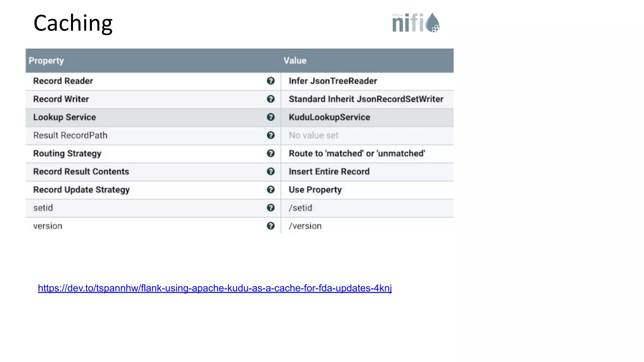This screenshot has width=644, height=362.
Task: Click help icon for Routing Strategy
Action: pos(270,153)
